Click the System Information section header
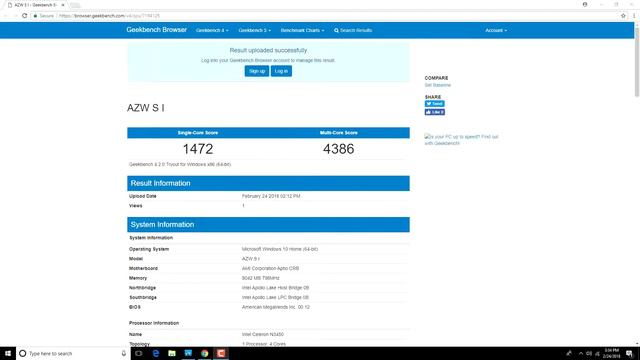The width and height of the screenshot is (640, 360). [x=268, y=224]
